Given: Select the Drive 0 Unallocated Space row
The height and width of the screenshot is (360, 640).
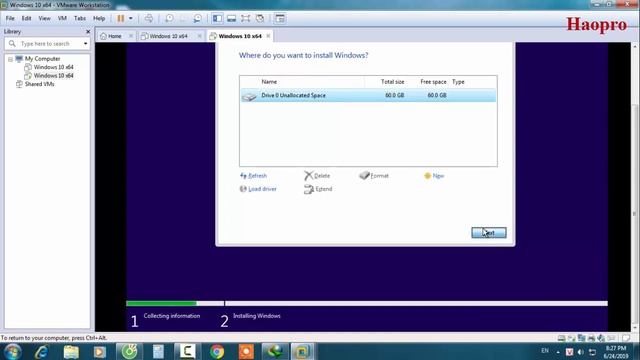Looking at the screenshot, I should click(368, 96).
